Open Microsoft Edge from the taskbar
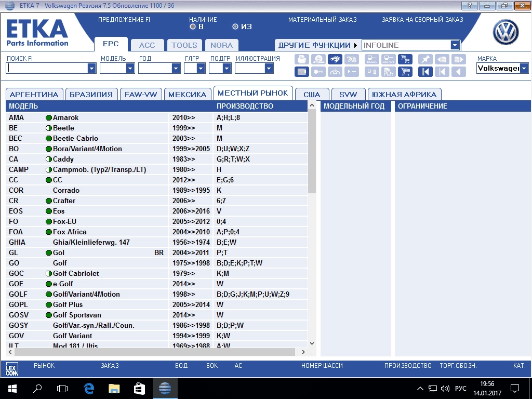Image resolution: width=532 pixels, height=399 pixels. click(x=89, y=389)
